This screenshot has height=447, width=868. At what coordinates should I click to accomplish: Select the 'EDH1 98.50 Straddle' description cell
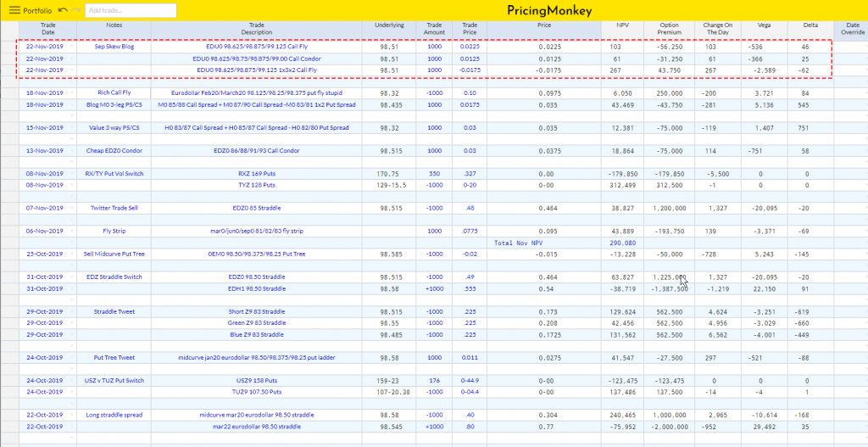256,288
